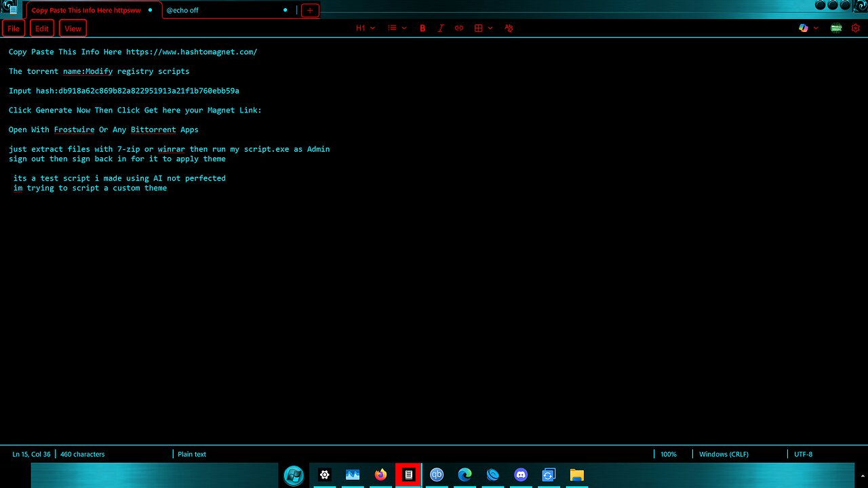Image resolution: width=868 pixels, height=488 pixels.
Task: Click the highlighted Notepad taskbar icon
Action: (x=408, y=475)
